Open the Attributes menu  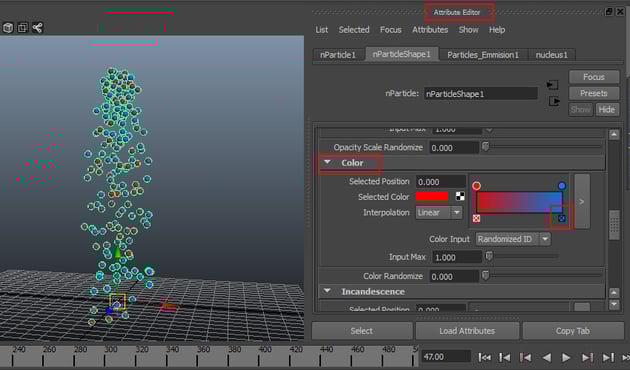coord(430,30)
